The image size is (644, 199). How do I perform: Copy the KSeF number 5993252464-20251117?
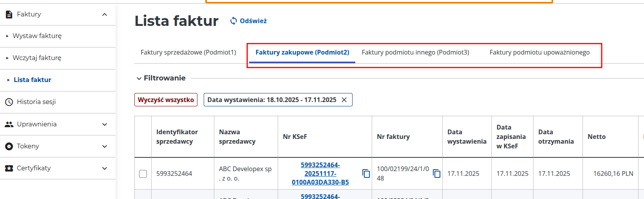366,173
